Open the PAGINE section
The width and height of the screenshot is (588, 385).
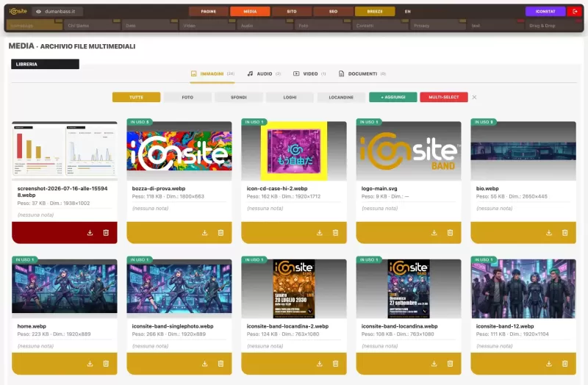click(209, 12)
